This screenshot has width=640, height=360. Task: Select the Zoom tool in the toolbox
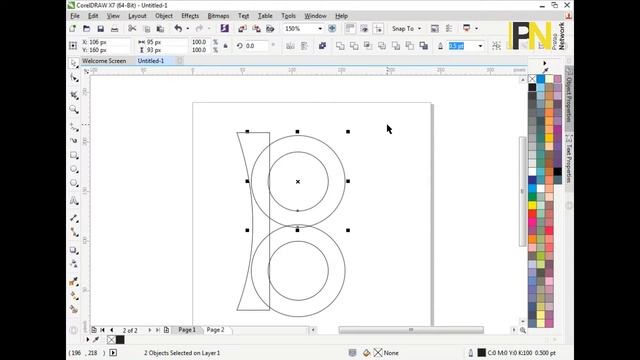pos(74,109)
